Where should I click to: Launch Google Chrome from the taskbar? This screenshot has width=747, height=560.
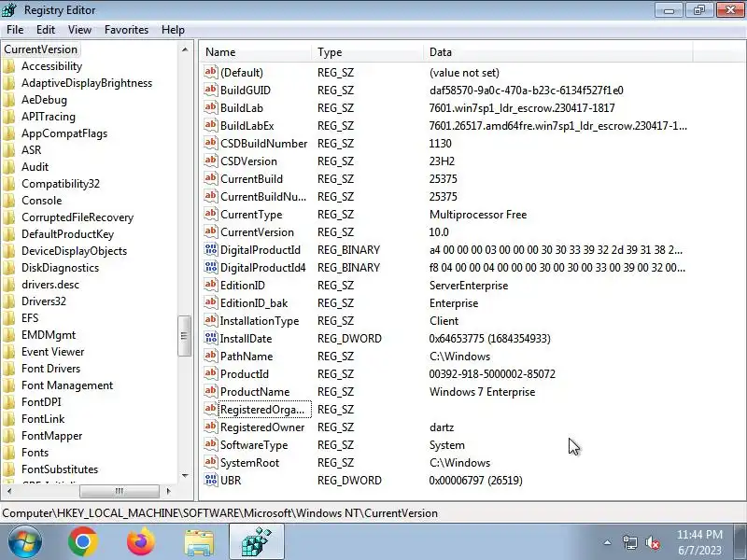tap(82, 542)
